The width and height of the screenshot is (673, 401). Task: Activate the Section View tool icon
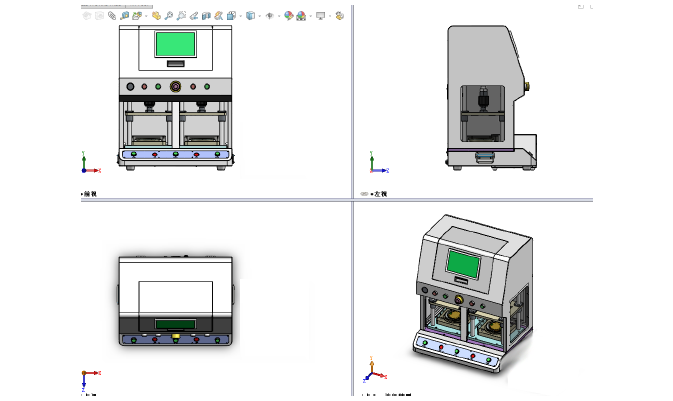coord(206,16)
